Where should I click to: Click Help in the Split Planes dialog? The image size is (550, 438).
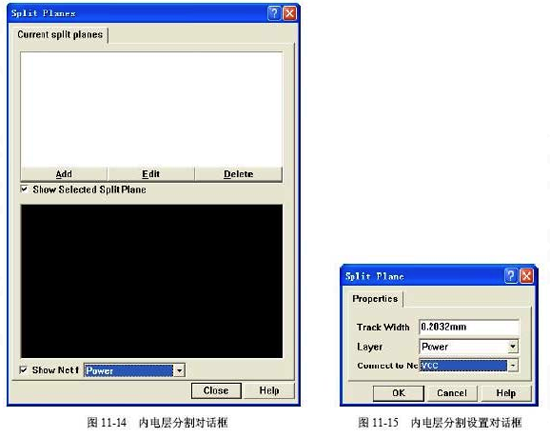click(x=269, y=391)
